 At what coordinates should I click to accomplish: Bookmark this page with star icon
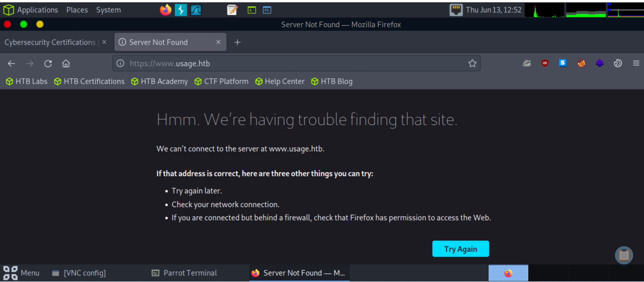472,63
